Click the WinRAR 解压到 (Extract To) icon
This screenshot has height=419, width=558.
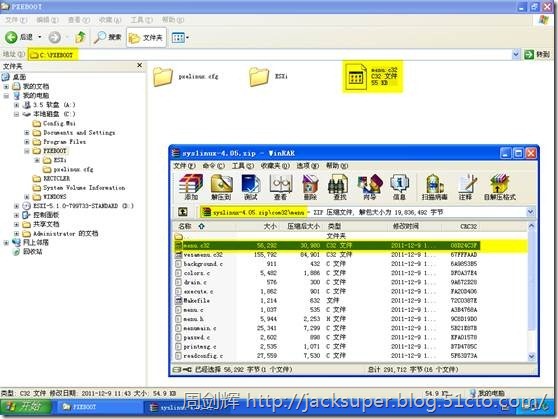221,187
